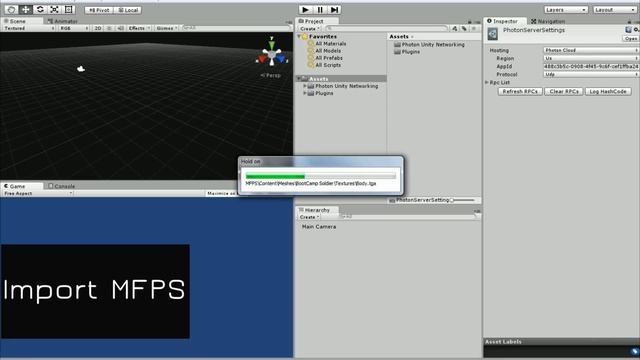Click the Persp label under gizmo
This screenshot has width=640, height=360.
point(271,76)
